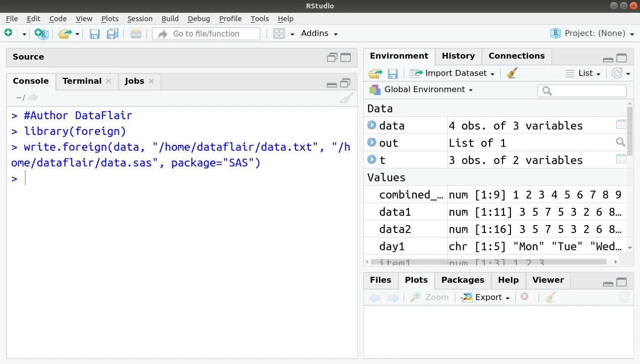This screenshot has width=640, height=364.
Task: Print the current file using printer icon
Action: (136, 33)
